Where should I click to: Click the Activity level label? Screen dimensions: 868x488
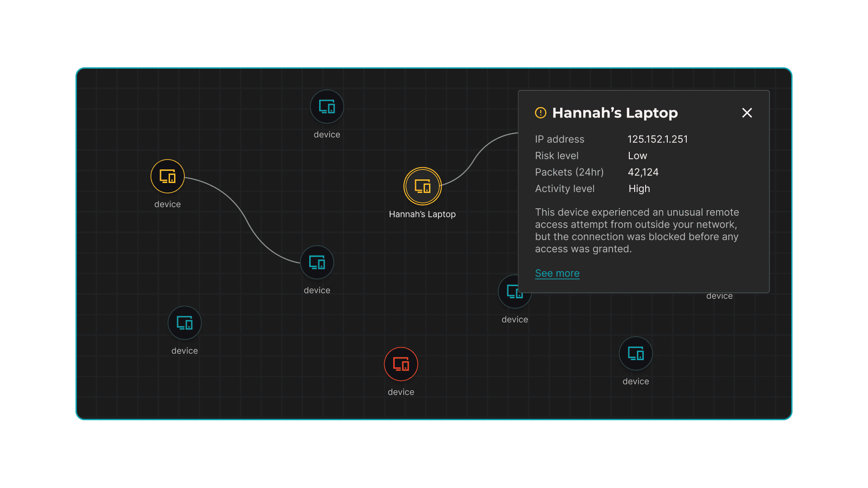tap(565, 189)
